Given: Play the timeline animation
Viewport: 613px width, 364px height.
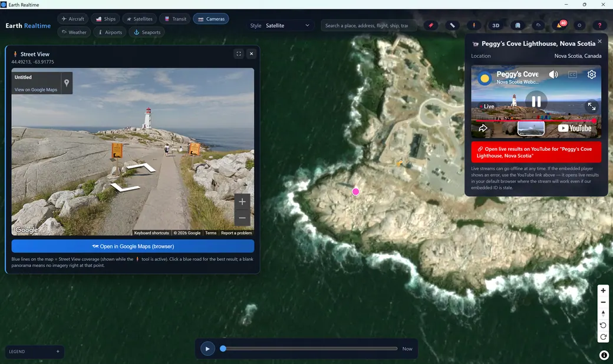Looking at the screenshot, I should coord(207,349).
